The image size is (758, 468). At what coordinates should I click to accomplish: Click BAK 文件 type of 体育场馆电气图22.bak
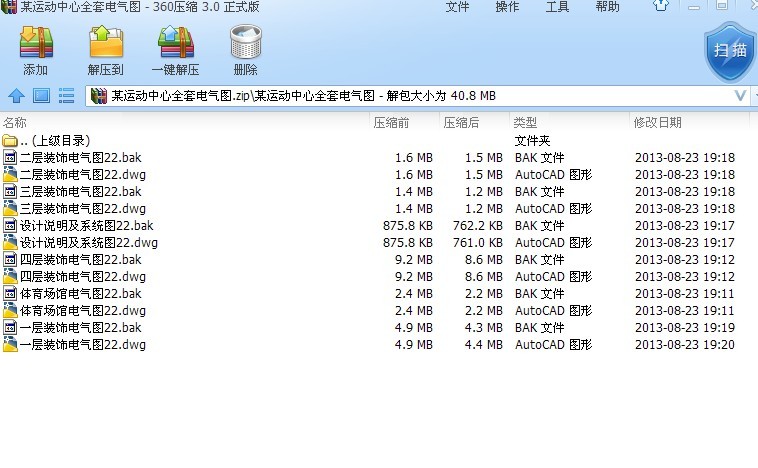(539, 293)
